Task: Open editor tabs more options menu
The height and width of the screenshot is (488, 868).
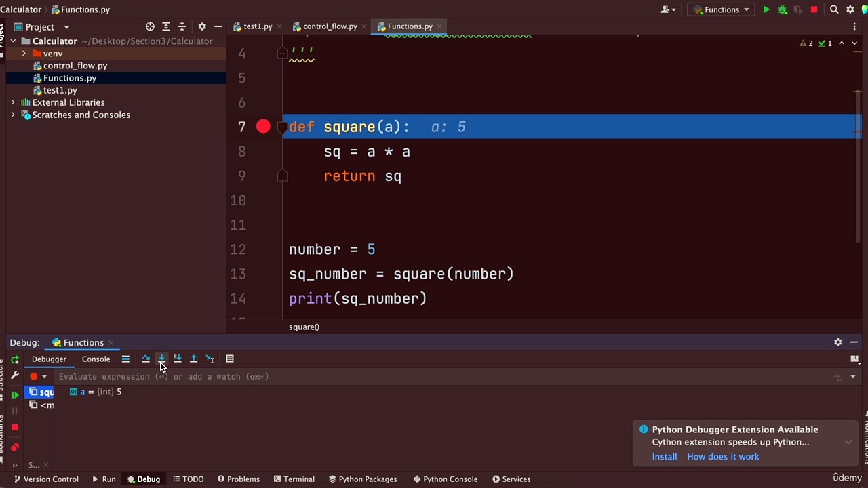Action: [854, 26]
